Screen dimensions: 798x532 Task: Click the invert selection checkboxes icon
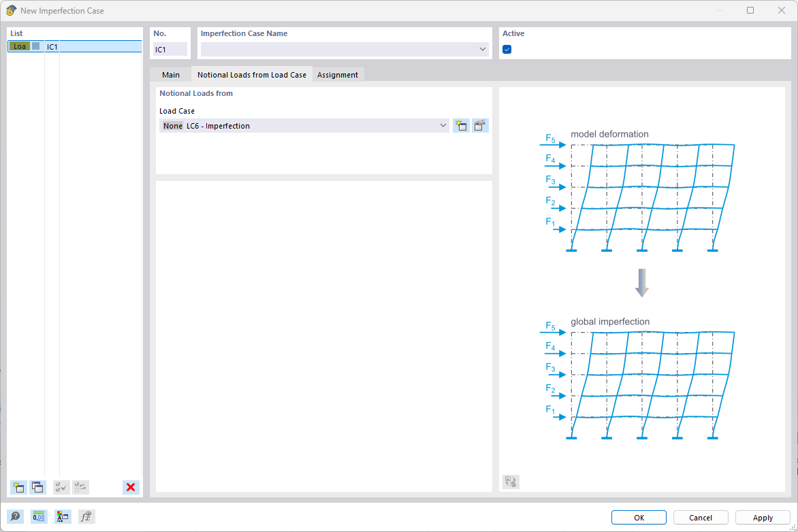(x=80, y=487)
